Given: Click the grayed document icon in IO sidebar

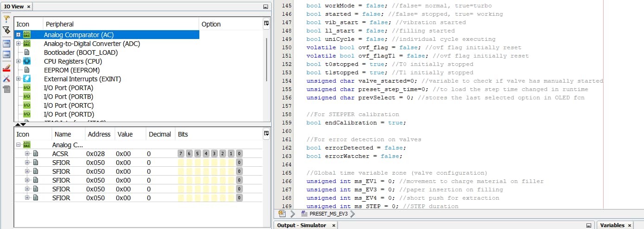Looking at the screenshot, I should coord(6,89).
